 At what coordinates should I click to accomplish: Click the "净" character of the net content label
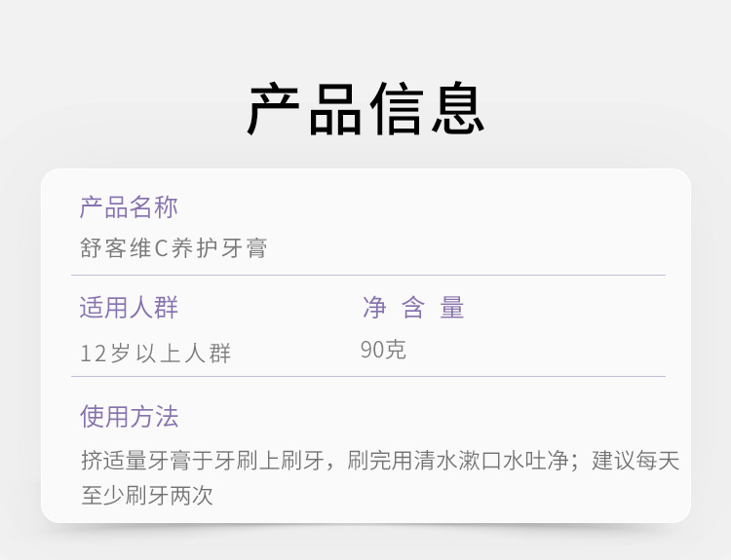click(x=374, y=309)
